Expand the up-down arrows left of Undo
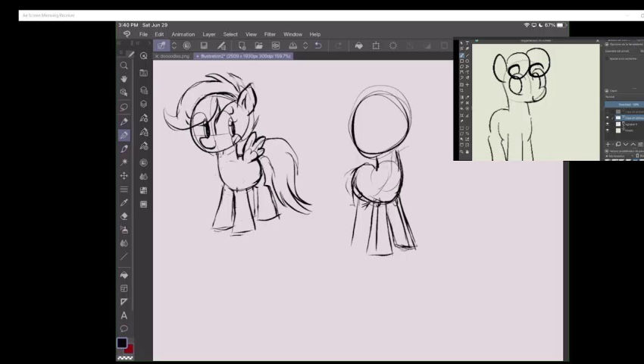The height and width of the screenshot is (364, 644). point(305,45)
